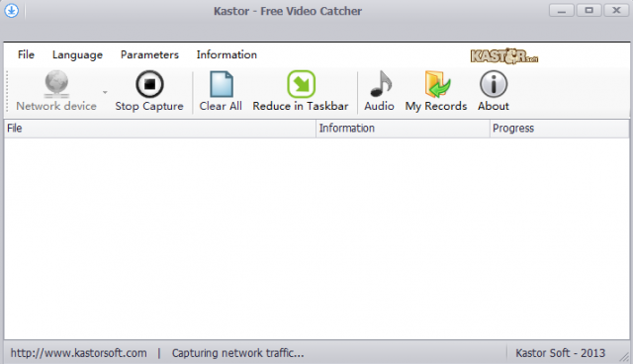Click Reduce in Taskbar green arrow icon
Image resolution: width=633 pixels, height=364 pixels.
click(301, 84)
